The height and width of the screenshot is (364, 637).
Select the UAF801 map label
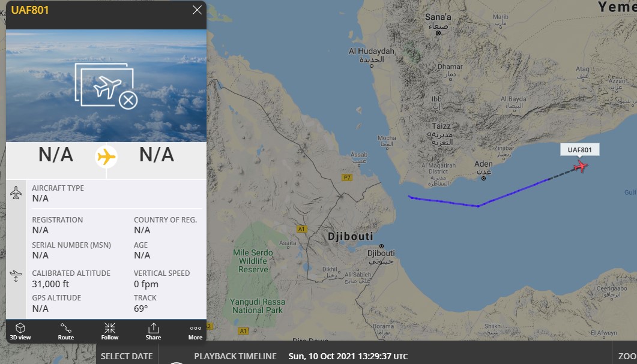pos(580,150)
